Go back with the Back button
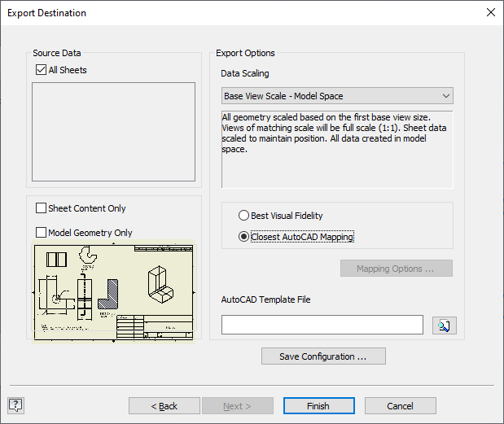Viewport: 504px width, 424px height. [x=164, y=406]
